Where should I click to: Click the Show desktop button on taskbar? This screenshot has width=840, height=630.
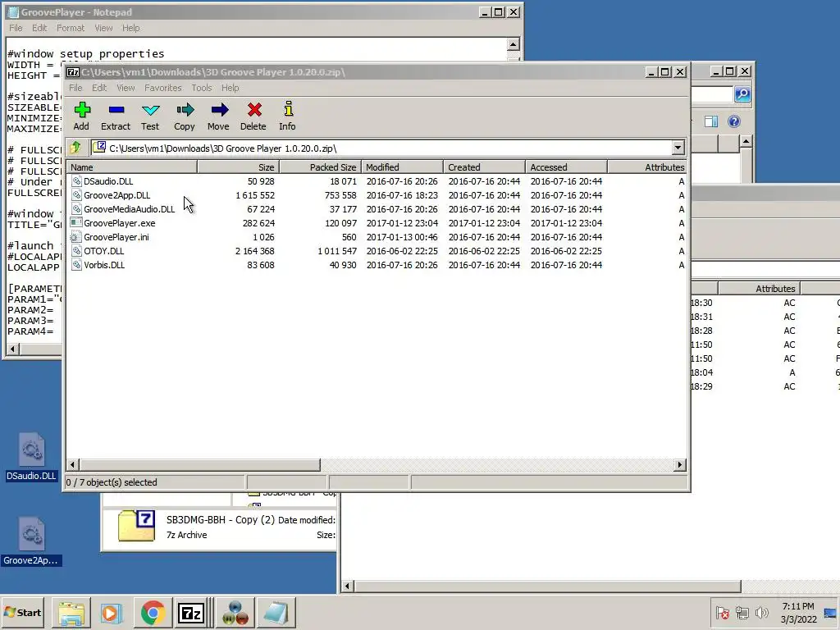click(830, 612)
